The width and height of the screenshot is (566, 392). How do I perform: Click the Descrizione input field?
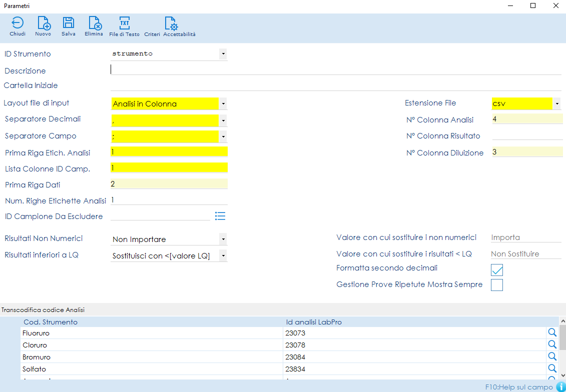click(x=336, y=69)
